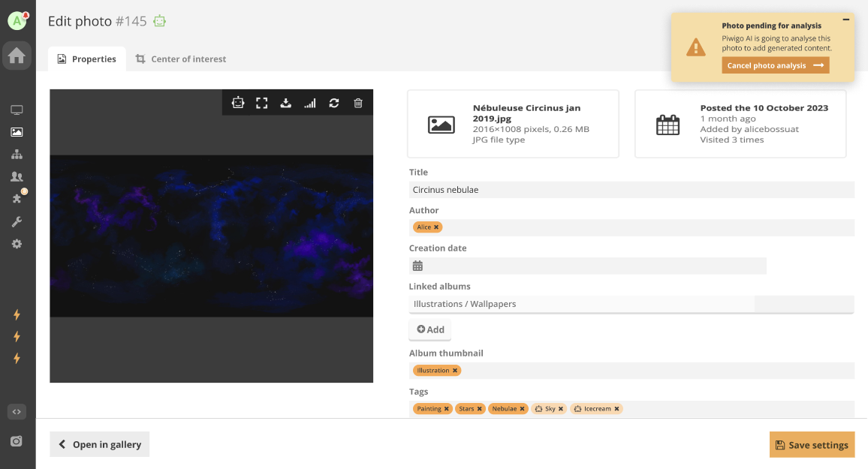This screenshot has width=868, height=469.
Task: Click Cancel photo analysis button
Action: (x=776, y=65)
